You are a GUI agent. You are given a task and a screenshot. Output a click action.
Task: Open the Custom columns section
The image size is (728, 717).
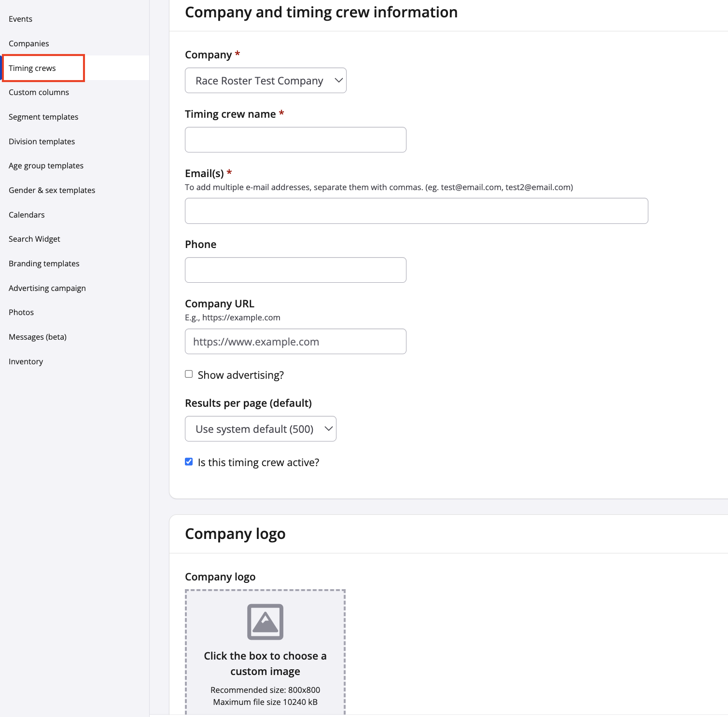tap(39, 92)
